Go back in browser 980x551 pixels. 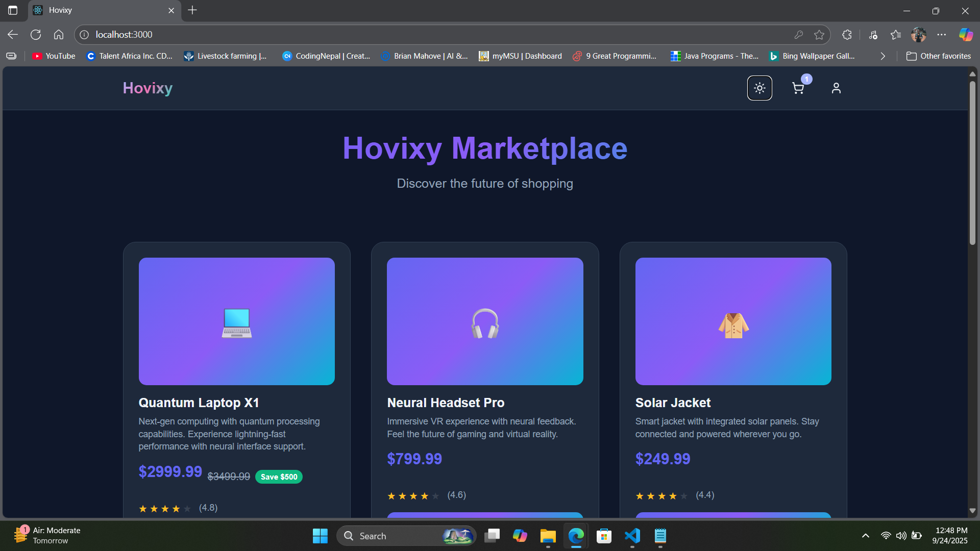[13, 35]
